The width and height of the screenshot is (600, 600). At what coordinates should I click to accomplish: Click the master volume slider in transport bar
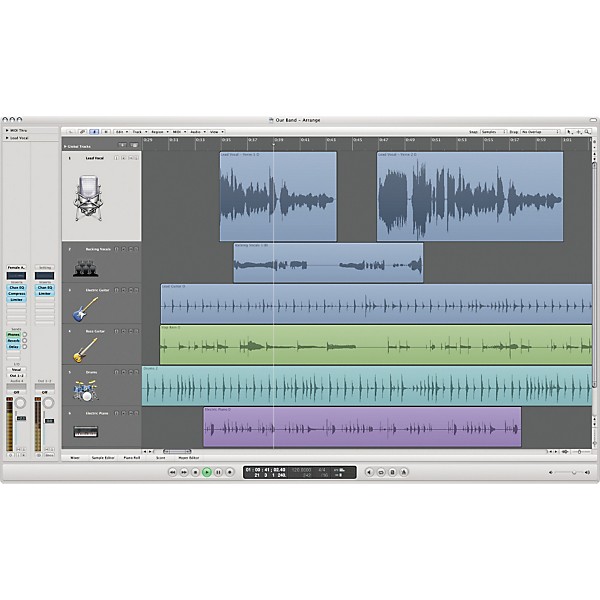click(569, 473)
